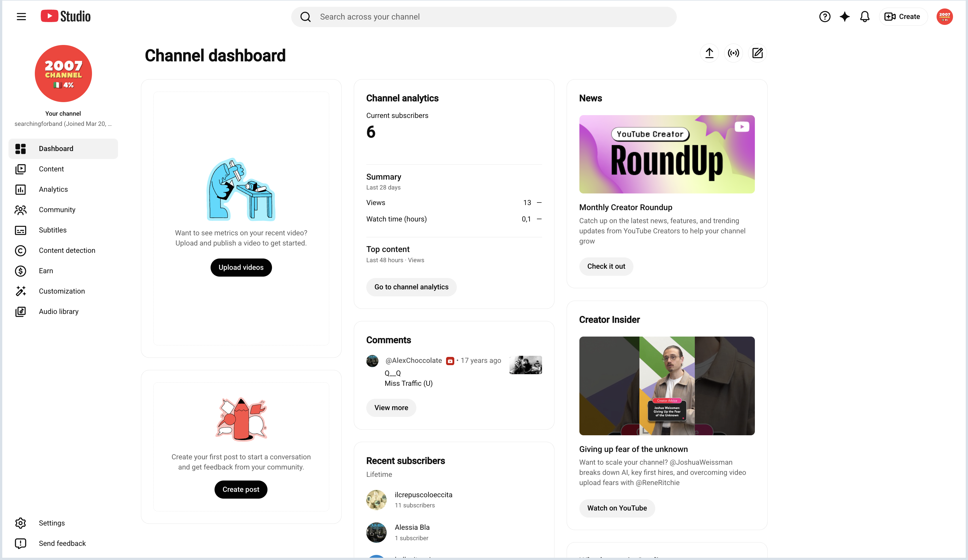Image resolution: width=968 pixels, height=560 pixels.
Task: Click View more under Comments
Action: point(391,408)
